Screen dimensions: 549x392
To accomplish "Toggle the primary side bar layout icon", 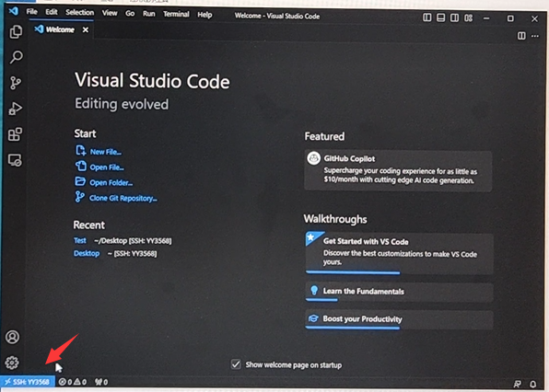I will tap(427, 17).
